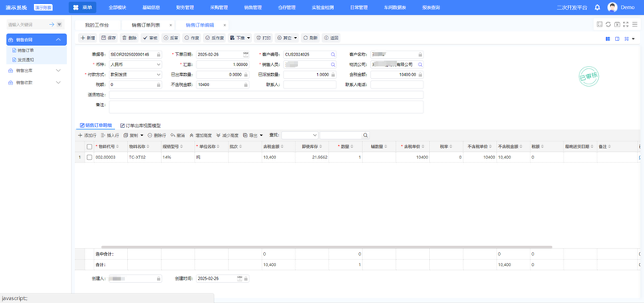Click the search icon in the 物流公司 field

419,64
